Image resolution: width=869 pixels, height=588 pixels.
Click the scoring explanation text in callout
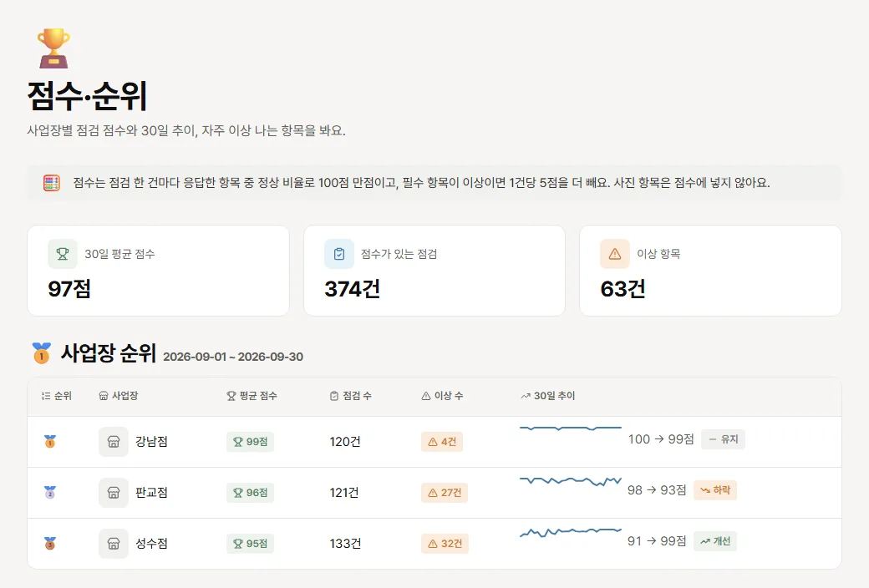421,183
